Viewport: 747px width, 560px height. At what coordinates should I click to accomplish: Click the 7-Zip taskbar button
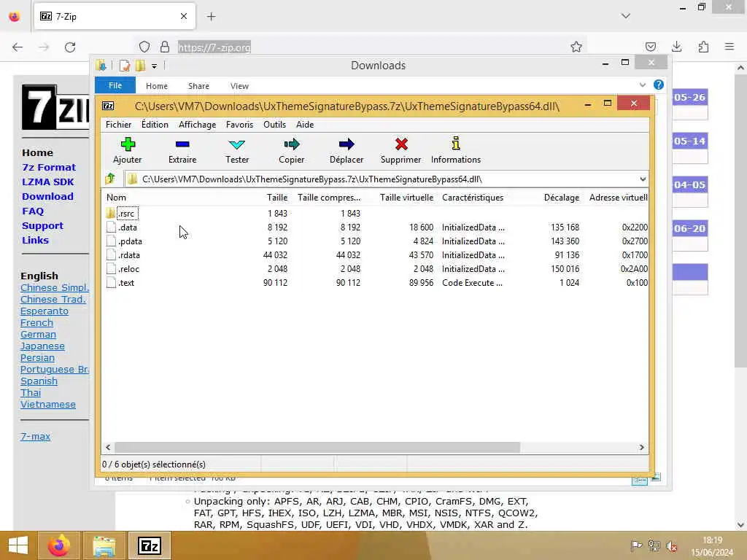149,545
